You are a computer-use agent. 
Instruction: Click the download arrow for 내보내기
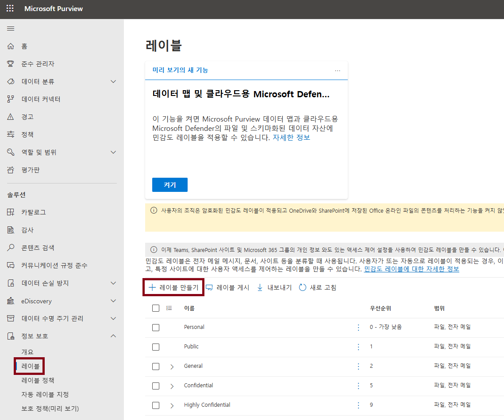[260, 287]
